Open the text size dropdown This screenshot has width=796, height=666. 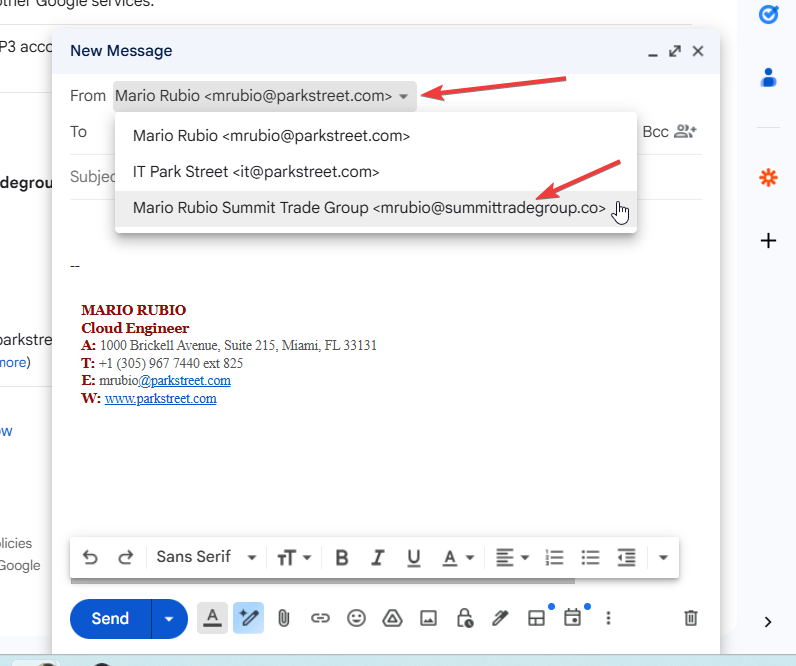click(294, 557)
